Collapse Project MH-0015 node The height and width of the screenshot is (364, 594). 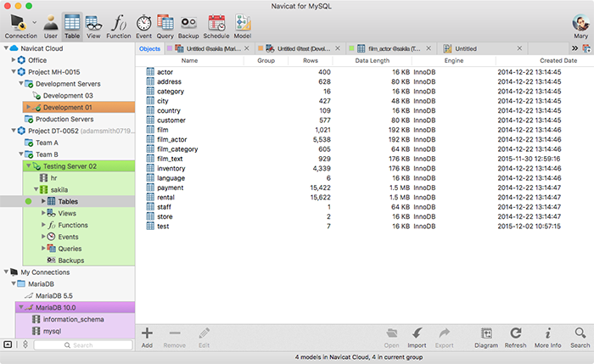coord(14,71)
